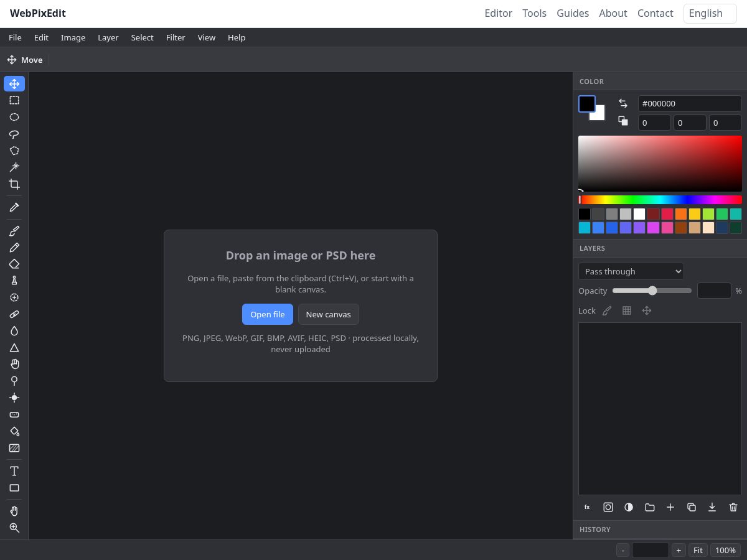Click the foreground color swatch

pyautogui.click(x=586, y=103)
